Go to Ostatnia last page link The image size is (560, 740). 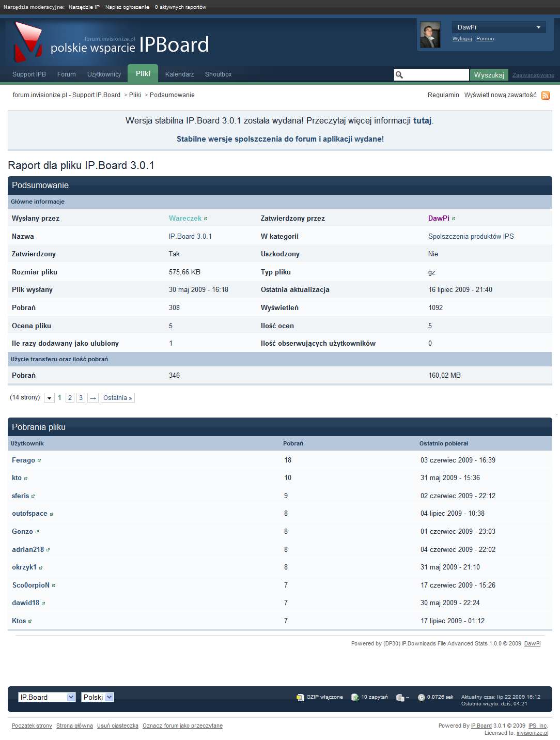click(117, 398)
